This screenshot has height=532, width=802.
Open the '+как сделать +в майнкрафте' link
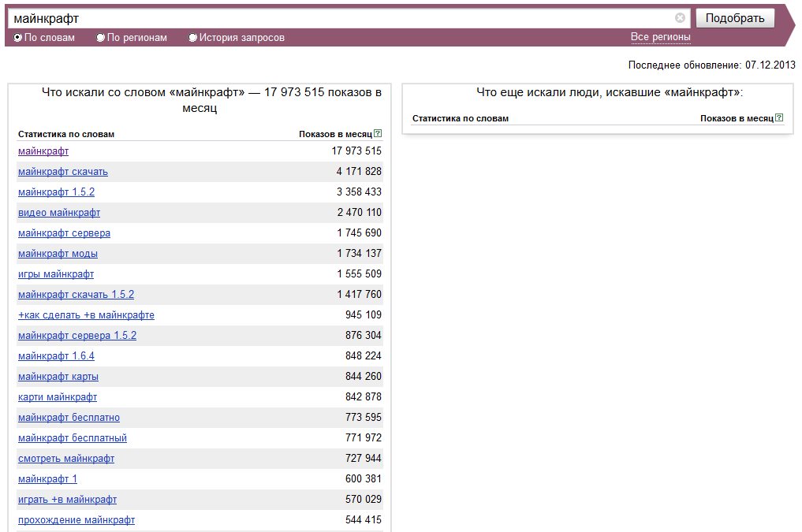[86, 314]
